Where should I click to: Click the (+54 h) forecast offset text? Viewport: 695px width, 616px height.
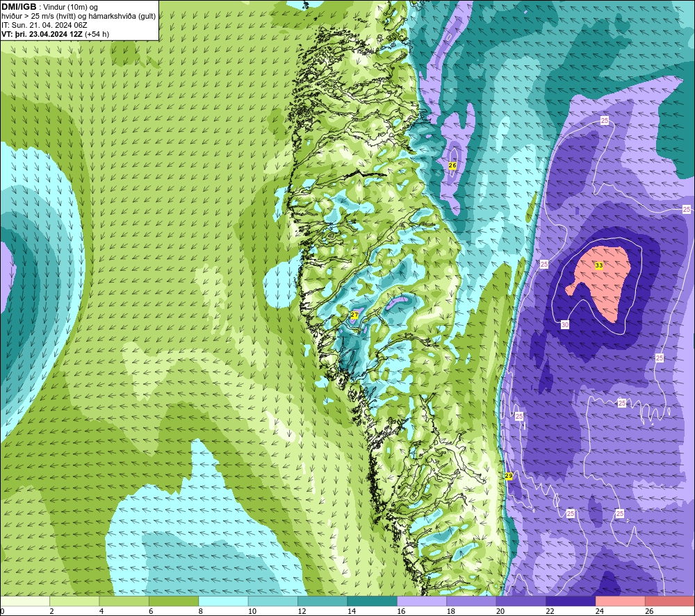[x=97, y=34]
